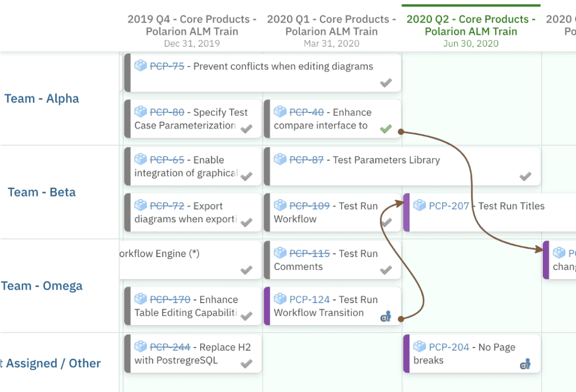Click the feature cube icon beside PCP-65

140,159
